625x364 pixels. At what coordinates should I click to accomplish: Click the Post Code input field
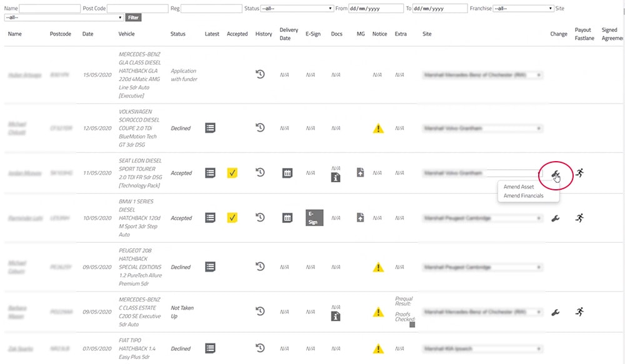click(x=137, y=8)
